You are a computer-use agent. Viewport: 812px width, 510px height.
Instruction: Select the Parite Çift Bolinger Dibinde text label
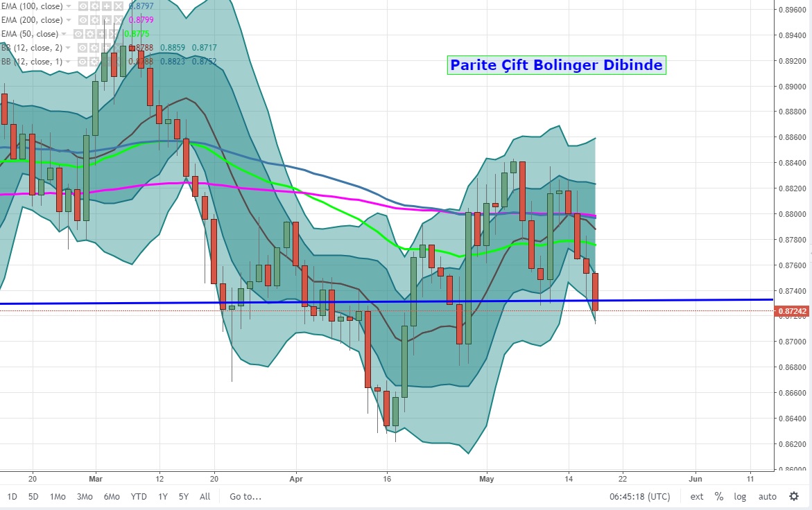556,65
